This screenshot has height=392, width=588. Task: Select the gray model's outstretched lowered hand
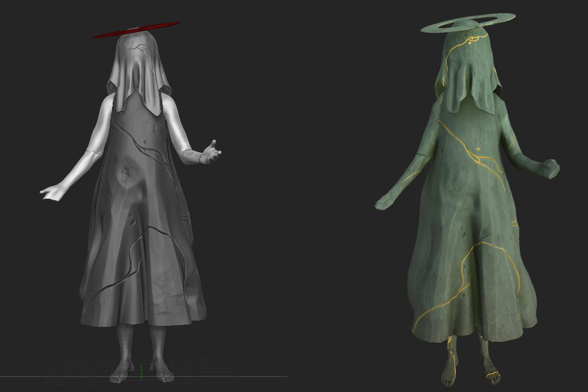point(52,192)
